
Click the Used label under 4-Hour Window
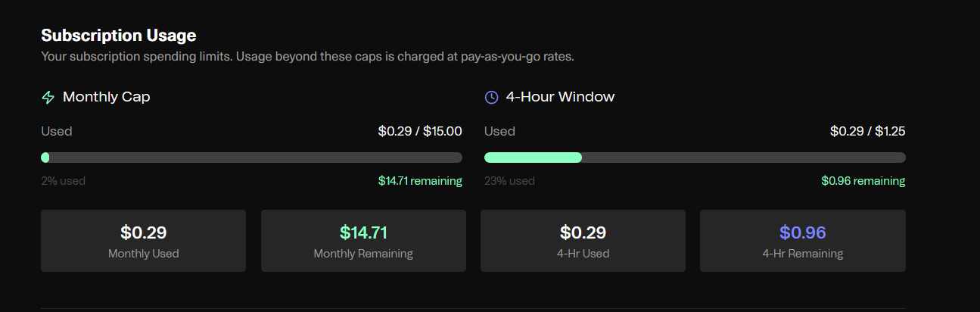pyautogui.click(x=499, y=131)
